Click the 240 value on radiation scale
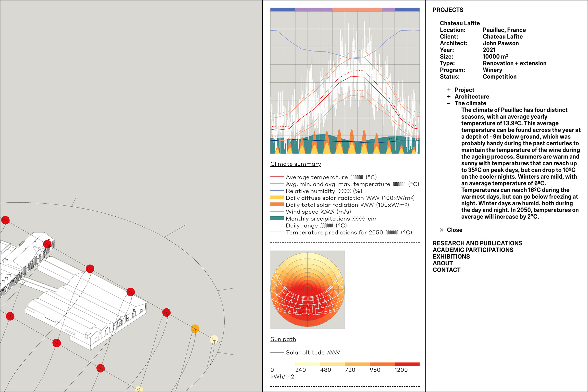Screen dimensions: 588x392 (301, 370)
